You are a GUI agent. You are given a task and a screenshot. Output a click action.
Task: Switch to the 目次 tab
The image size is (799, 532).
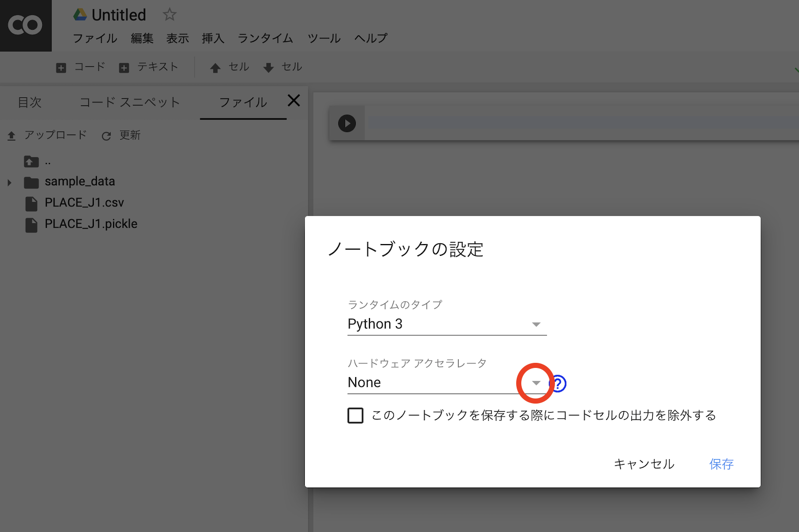30,102
